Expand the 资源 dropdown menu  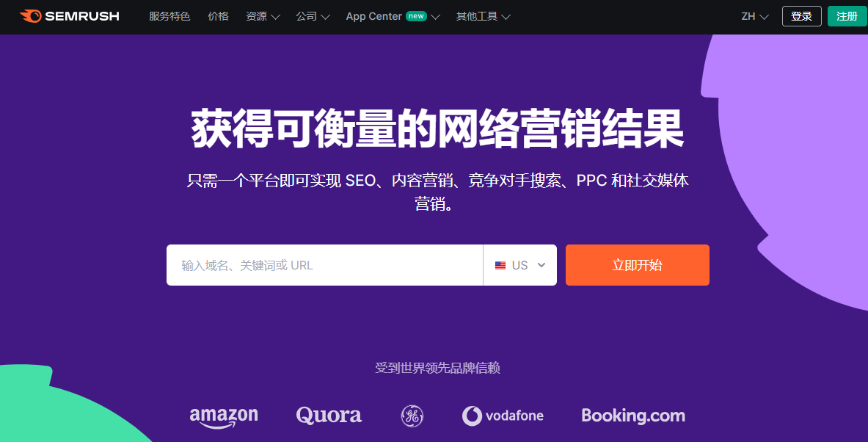pyautogui.click(x=263, y=17)
